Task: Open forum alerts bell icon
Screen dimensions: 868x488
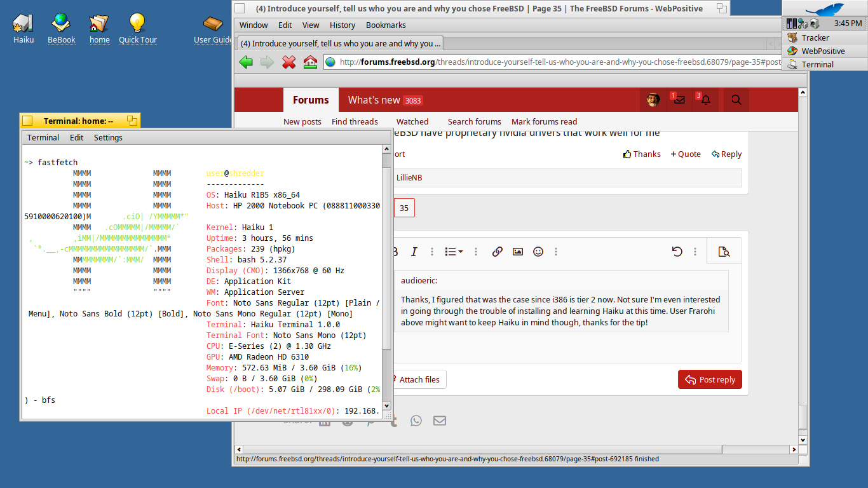Action: coord(705,100)
